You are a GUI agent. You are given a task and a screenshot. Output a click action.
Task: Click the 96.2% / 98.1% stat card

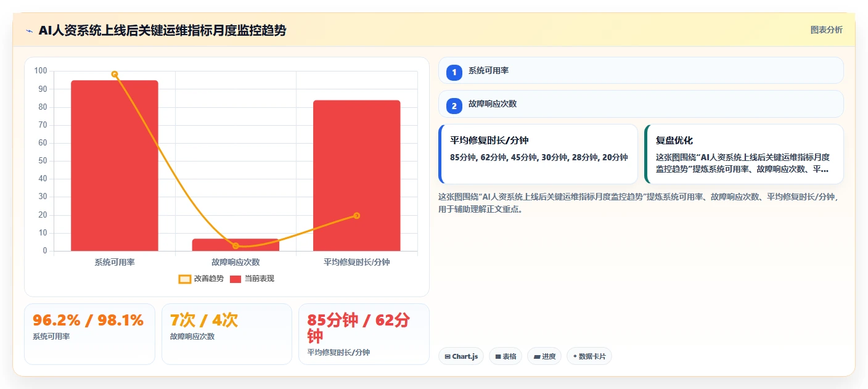pos(89,334)
